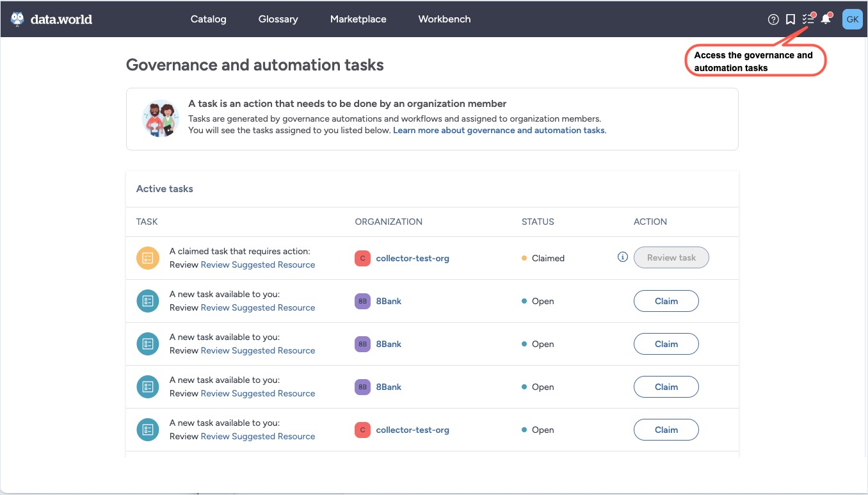The height and width of the screenshot is (495, 868).
Task: Switch to the Workbench tab
Action: [x=444, y=19]
